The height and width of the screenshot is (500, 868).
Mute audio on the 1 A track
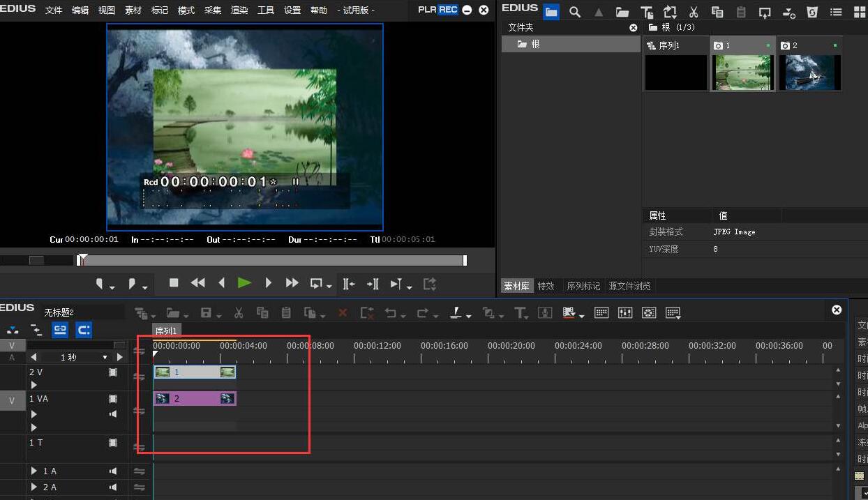[113, 471]
